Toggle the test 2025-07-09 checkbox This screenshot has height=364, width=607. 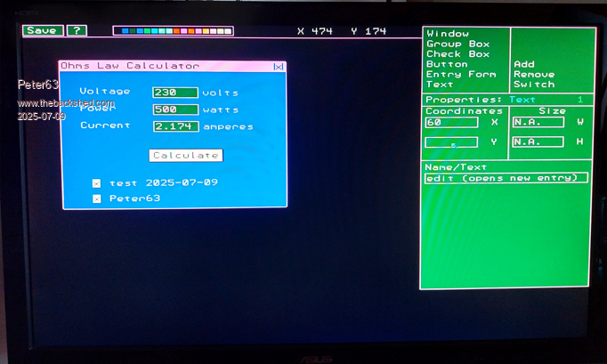96,183
